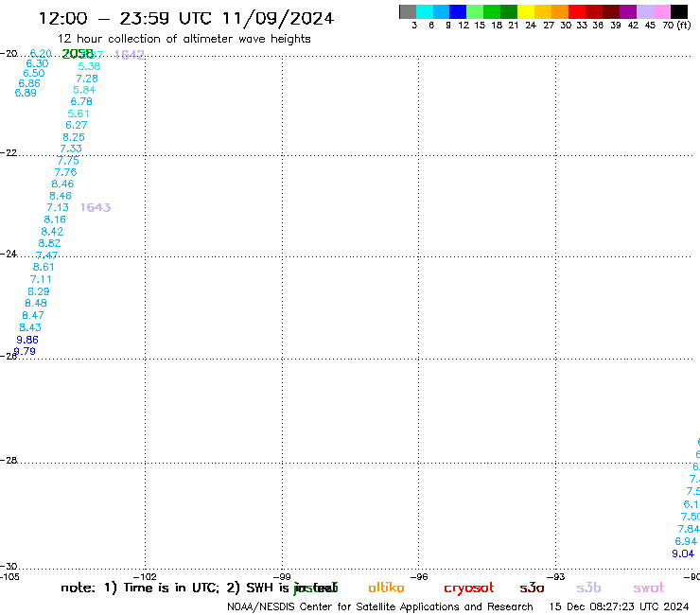The image size is (700, 615).
Task: Click the wave height value 6.89
Action: pyautogui.click(x=26, y=93)
